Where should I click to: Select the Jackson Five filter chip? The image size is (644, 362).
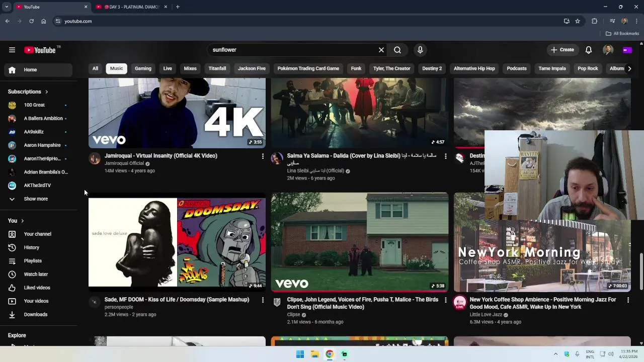point(252,68)
